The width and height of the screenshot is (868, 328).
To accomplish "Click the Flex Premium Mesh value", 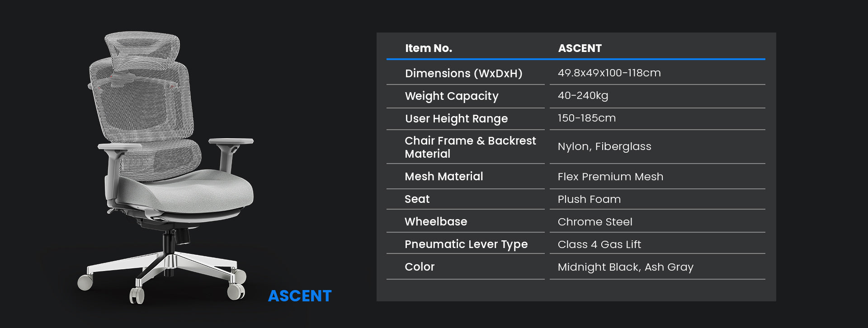I will coord(610,177).
